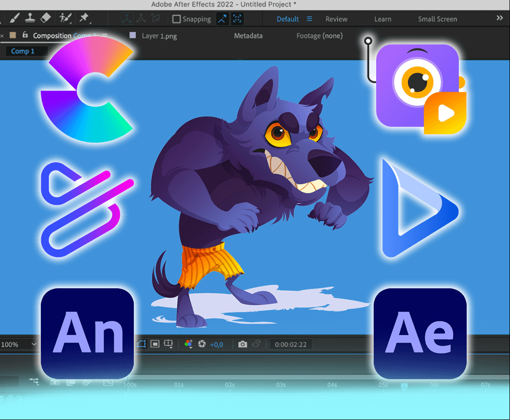Switch to the Small Screen workspace
This screenshot has height=420, width=510.
coord(437,19)
